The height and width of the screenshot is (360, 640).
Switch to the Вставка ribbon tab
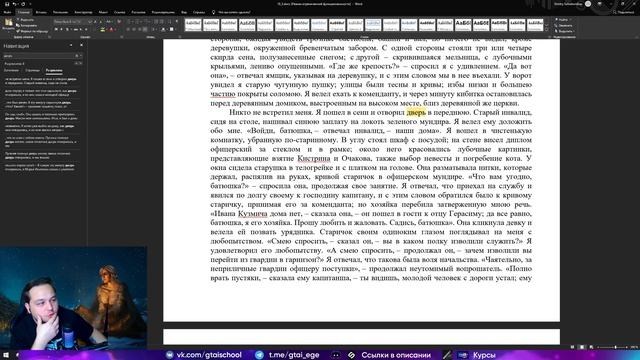pos(41,12)
